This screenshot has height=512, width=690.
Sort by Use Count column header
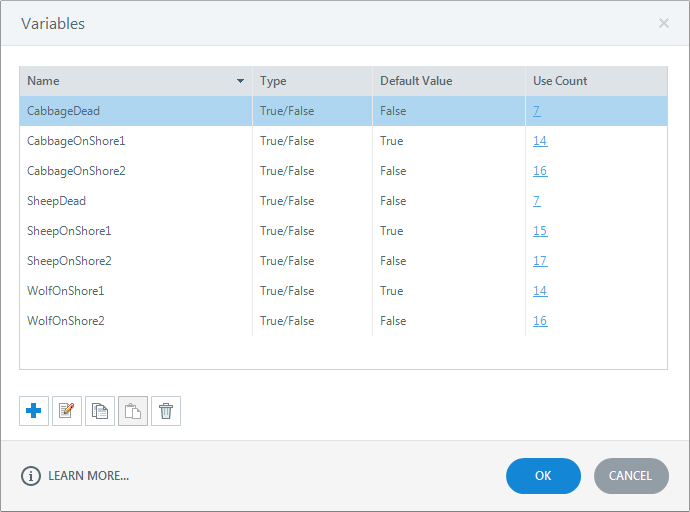596,81
